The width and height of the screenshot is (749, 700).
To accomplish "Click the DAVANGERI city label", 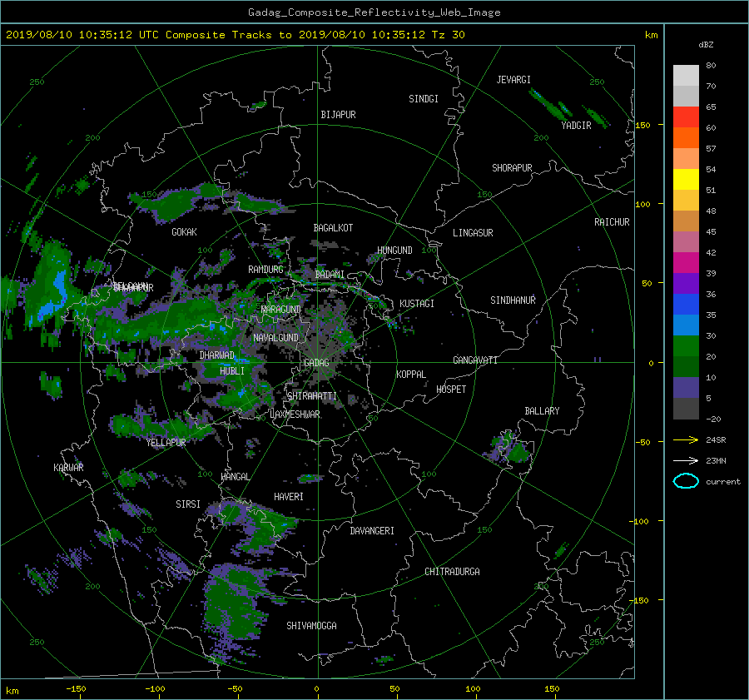I will coord(372,531).
